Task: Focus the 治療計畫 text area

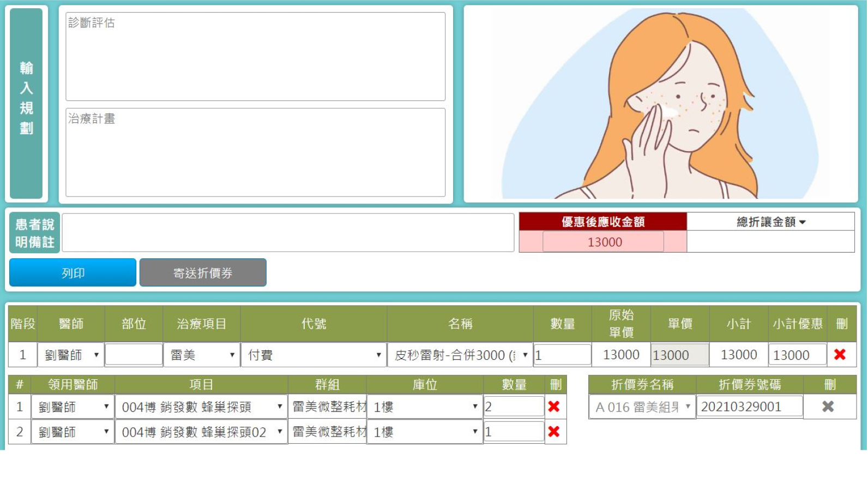Action: 255,152
